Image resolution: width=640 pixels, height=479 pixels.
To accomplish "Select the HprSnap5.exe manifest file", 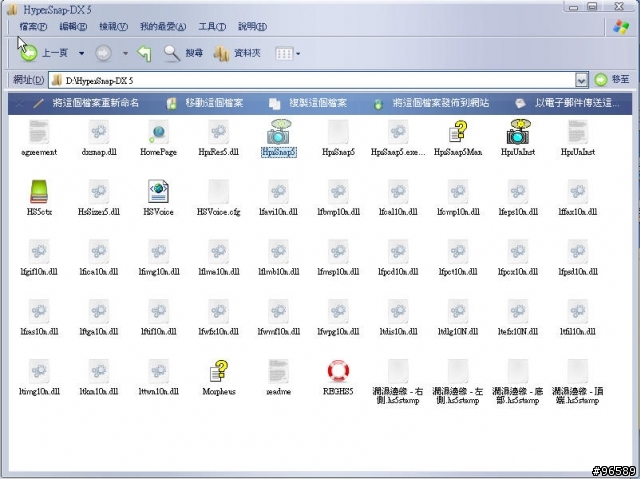I will tap(398, 137).
